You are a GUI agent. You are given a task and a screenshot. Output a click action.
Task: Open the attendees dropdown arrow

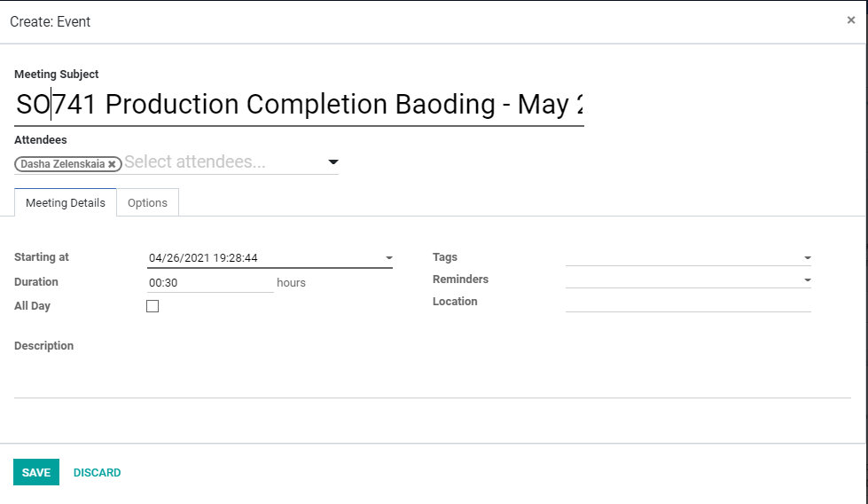(x=332, y=162)
